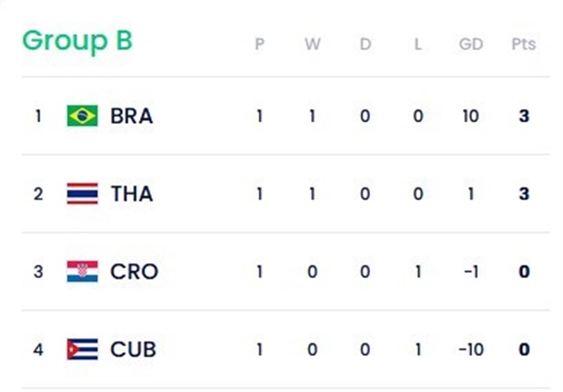Click the Croatia flag icon
Screen dimensions: 563x392
click(82, 272)
